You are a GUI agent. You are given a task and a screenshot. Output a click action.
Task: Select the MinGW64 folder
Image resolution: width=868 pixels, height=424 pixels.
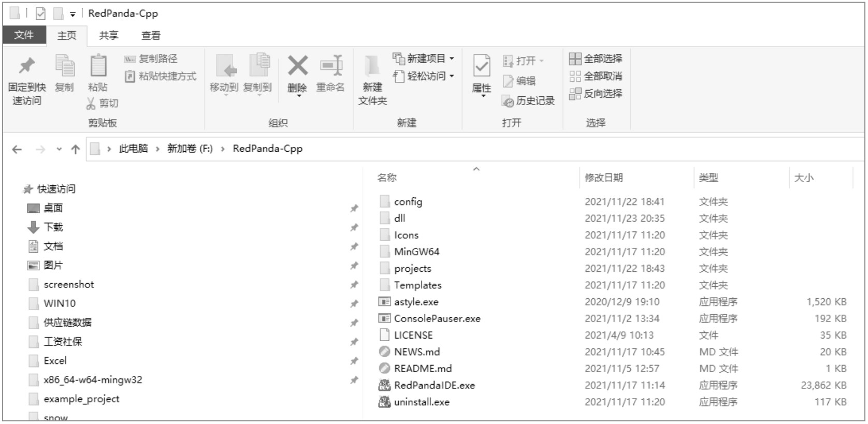click(x=409, y=252)
